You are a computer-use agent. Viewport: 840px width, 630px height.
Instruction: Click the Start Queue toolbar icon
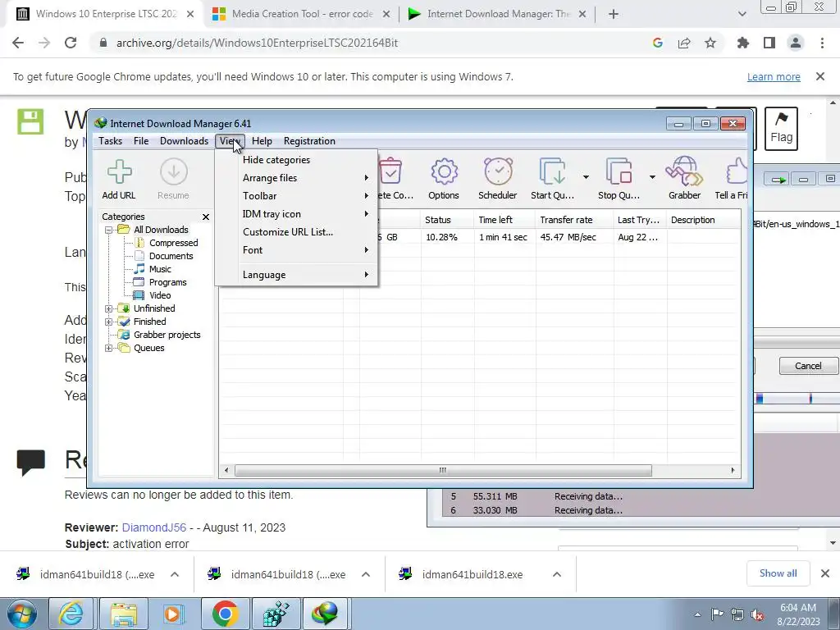tap(552, 180)
